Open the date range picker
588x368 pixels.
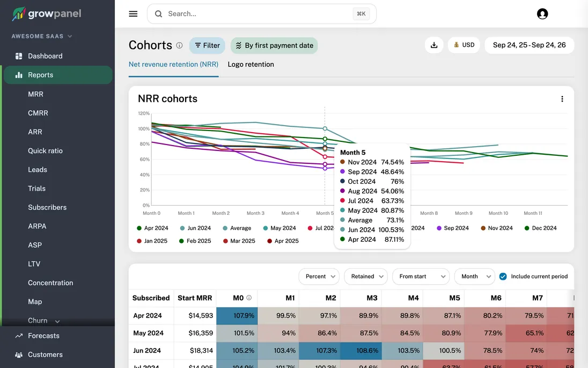click(529, 45)
